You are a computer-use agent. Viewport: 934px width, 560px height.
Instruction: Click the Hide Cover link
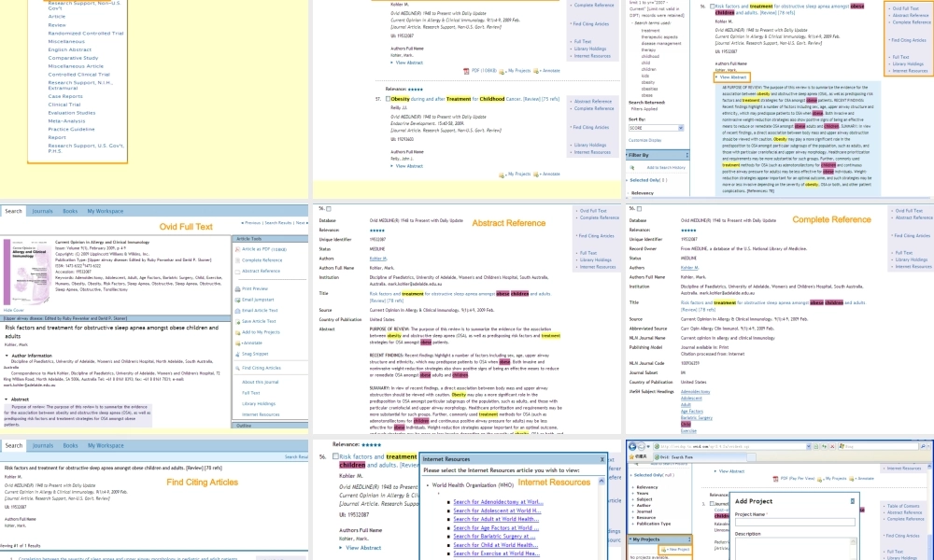14,310
